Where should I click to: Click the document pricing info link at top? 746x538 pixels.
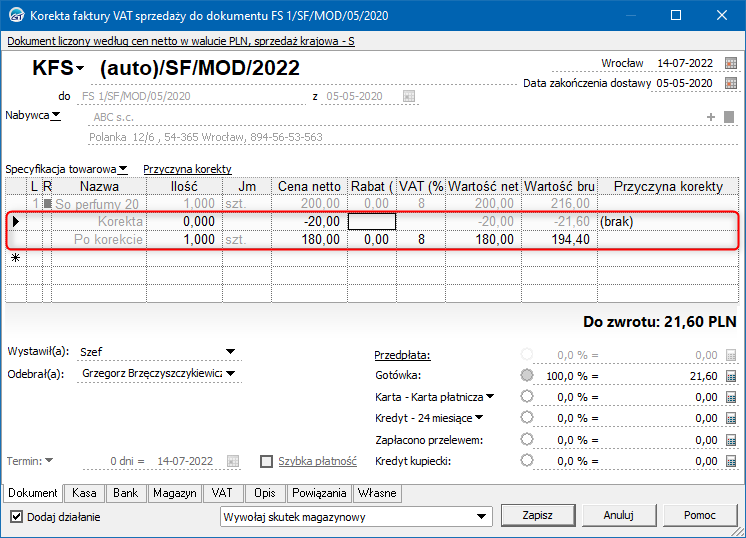click(181, 41)
